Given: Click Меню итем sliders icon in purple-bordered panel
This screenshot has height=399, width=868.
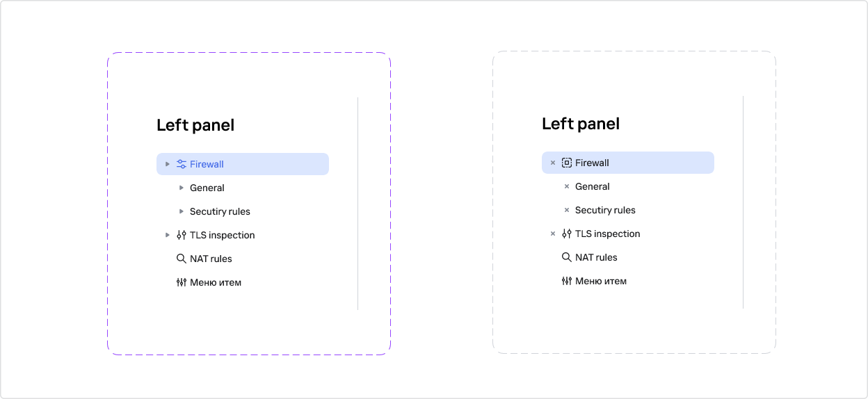Looking at the screenshot, I should (x=182, y=282).
